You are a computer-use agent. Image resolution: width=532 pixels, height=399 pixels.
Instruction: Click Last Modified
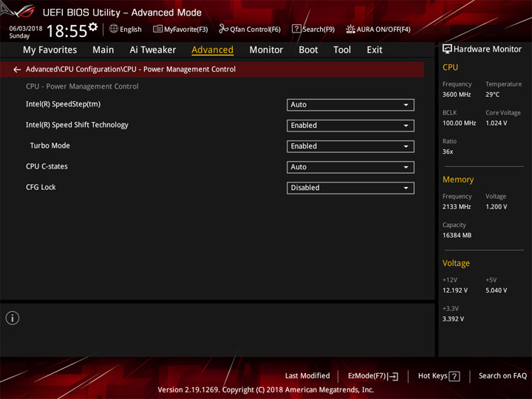(x=307, y=376)
